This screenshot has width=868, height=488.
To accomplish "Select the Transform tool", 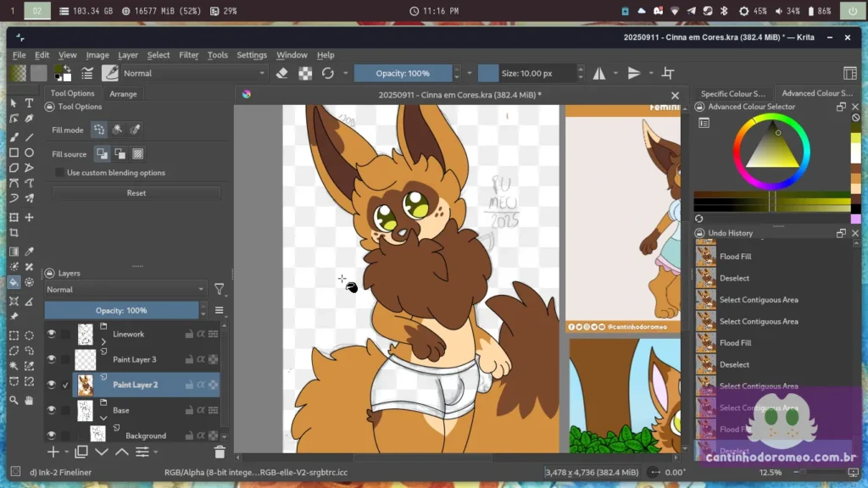I will click(14, 218).
